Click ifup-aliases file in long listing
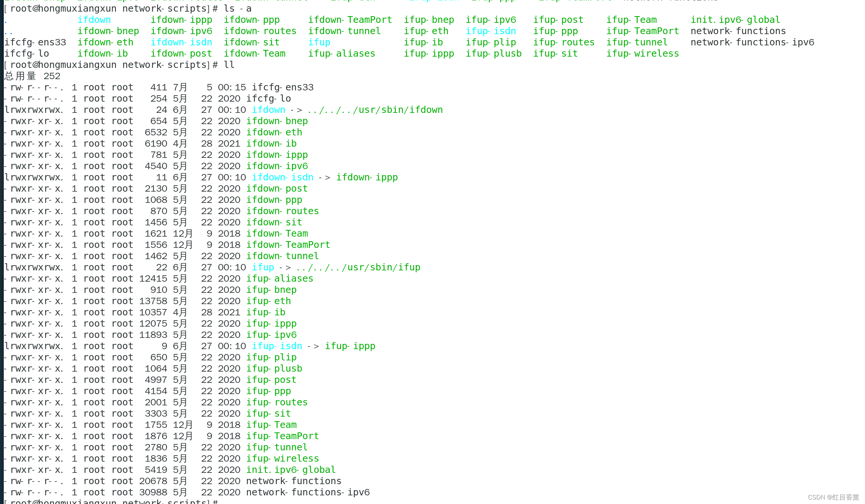The width and height of the screenshot is (865, 504). [279, 279]
